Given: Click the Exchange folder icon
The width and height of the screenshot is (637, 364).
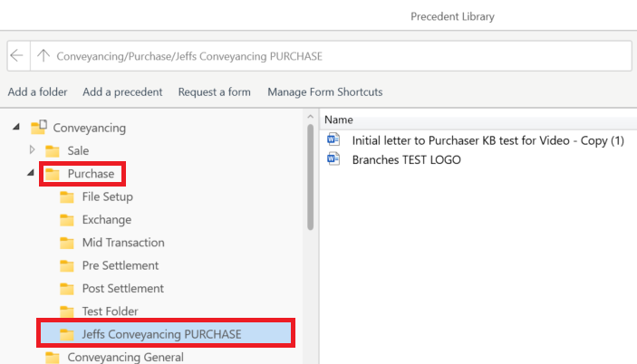Looking at the screenshot, I should tap(67, 219).
